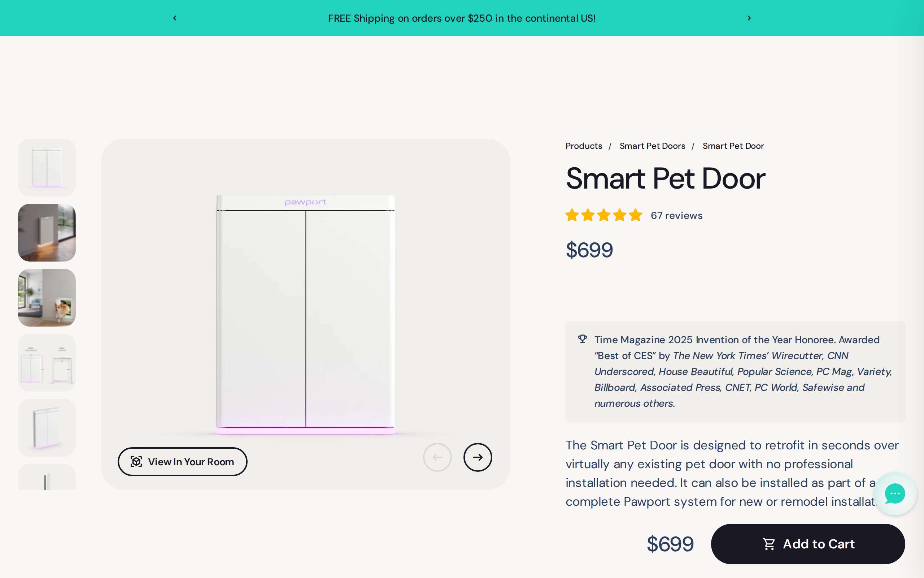Click the main Pawport door product image
This screenshot has width=924, height=578.
click(305, 314)
